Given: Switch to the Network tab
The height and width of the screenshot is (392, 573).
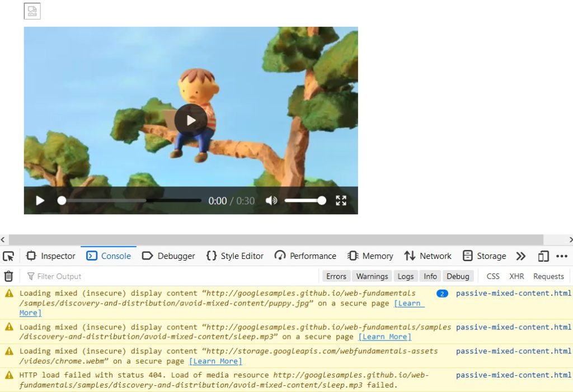Looking at the screenshot, I should click(428, 256).
